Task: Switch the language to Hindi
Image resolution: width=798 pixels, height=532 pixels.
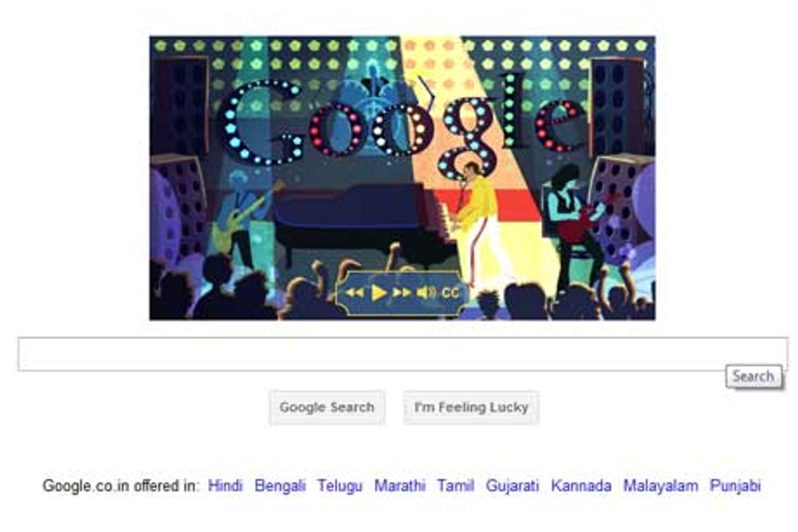Action: [x=226, y=485]
